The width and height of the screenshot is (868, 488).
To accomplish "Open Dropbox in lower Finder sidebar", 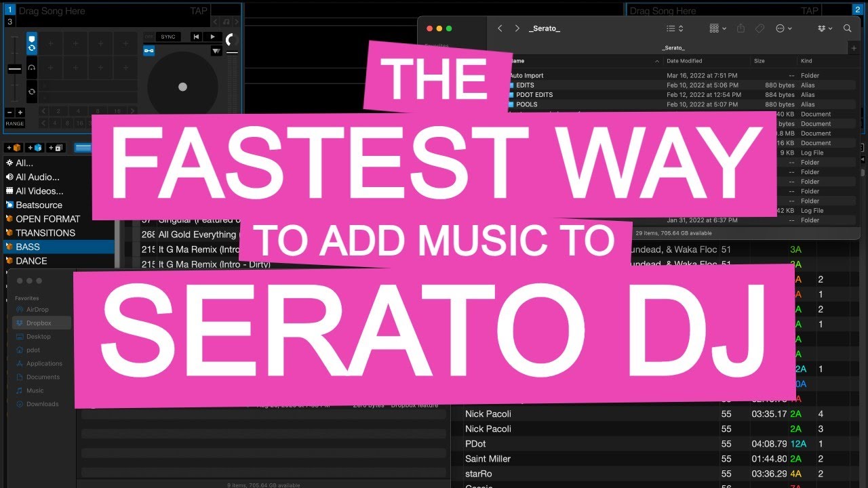I will [x=41, y=323].
